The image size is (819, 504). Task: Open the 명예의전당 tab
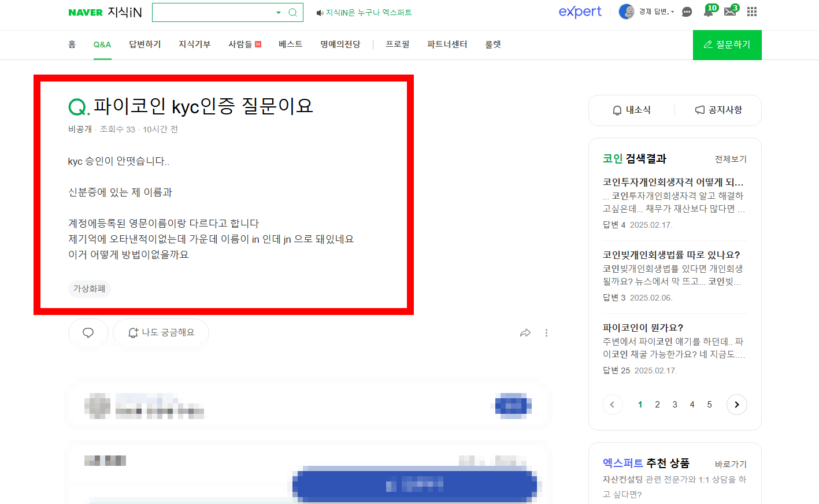click(340, 45)
